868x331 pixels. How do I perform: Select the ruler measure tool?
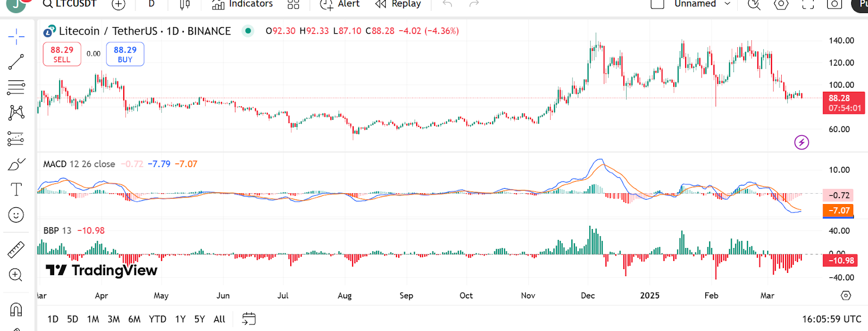16,250
